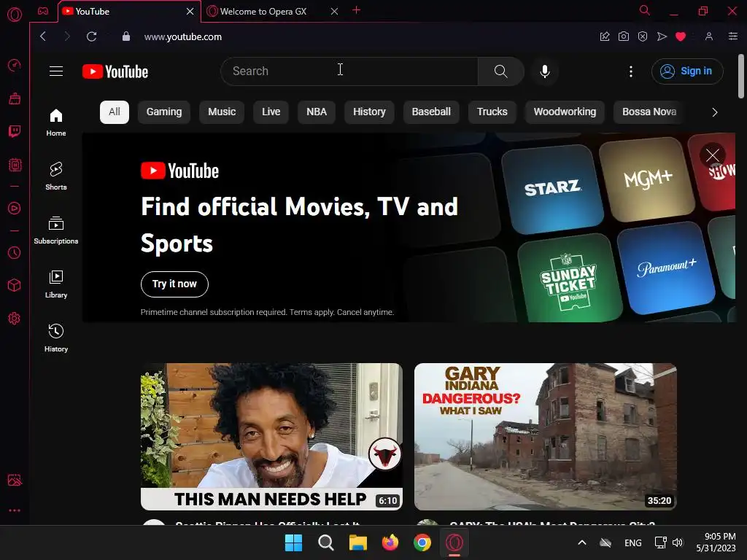Open GX Control speedometer icon in sidebar

(15, 65)
